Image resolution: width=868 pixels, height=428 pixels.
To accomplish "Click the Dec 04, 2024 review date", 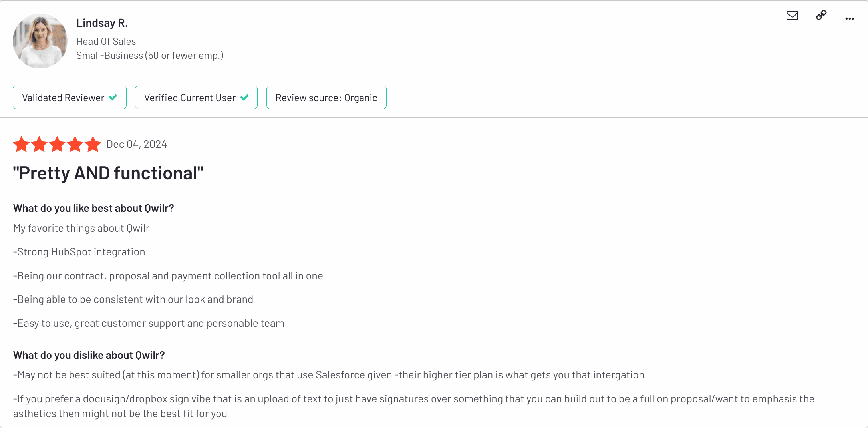I will click(137, 144).
